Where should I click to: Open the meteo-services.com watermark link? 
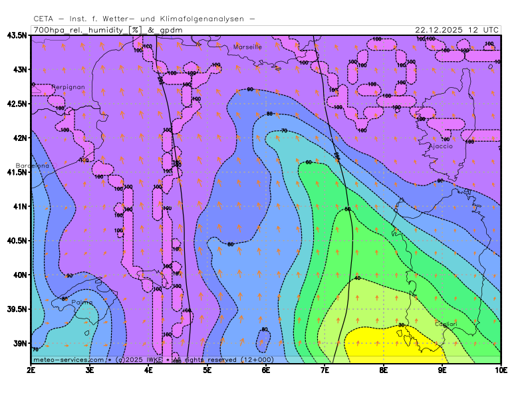(x=68, y=360)
